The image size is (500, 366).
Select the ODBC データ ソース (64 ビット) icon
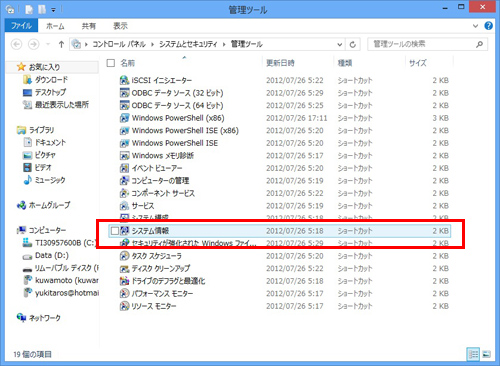[124, 105]
